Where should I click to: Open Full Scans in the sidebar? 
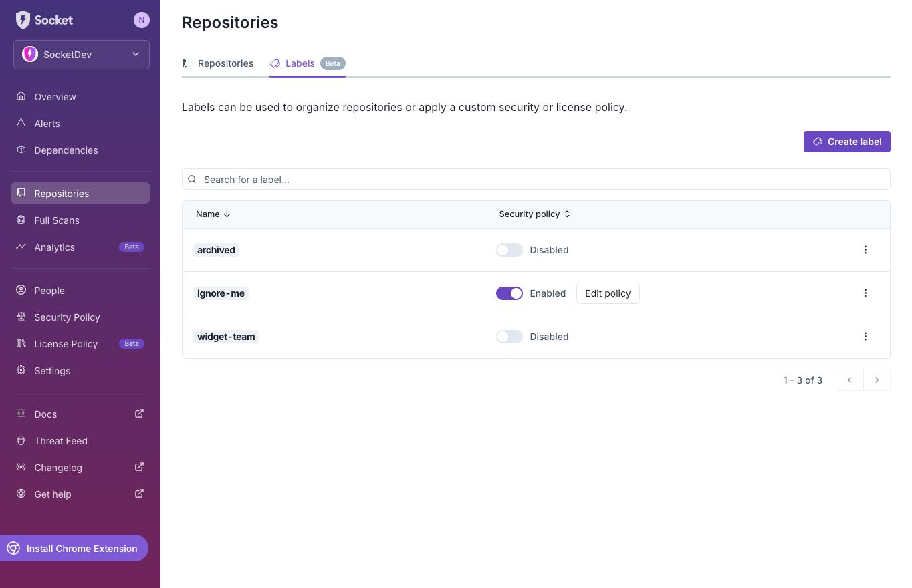click(x=57, y=220)
